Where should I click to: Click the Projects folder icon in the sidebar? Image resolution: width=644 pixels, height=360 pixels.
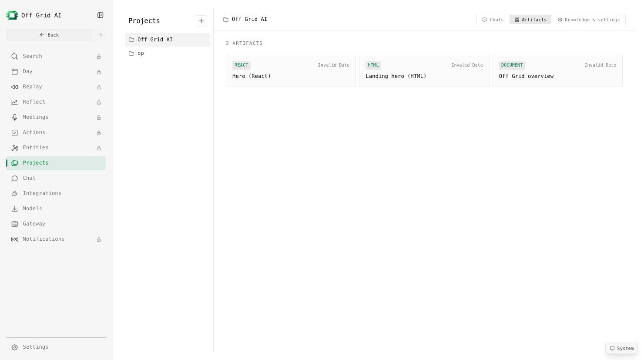pyautogui.click(x=15, y=163)
